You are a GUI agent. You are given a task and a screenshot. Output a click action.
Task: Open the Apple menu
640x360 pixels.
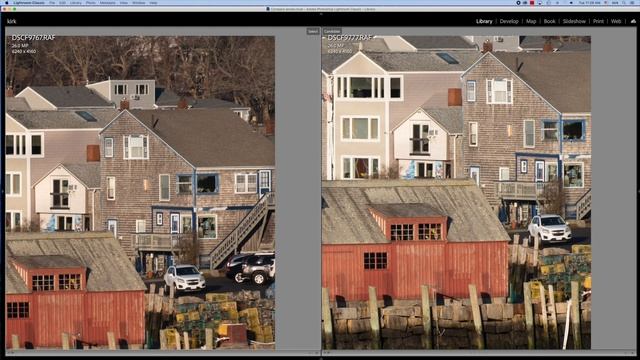pyautogui.click(x=7, y=3)
